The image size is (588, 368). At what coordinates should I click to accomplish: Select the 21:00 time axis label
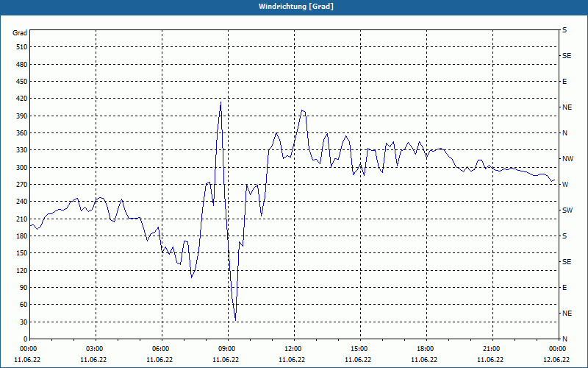tap(492, 348)
